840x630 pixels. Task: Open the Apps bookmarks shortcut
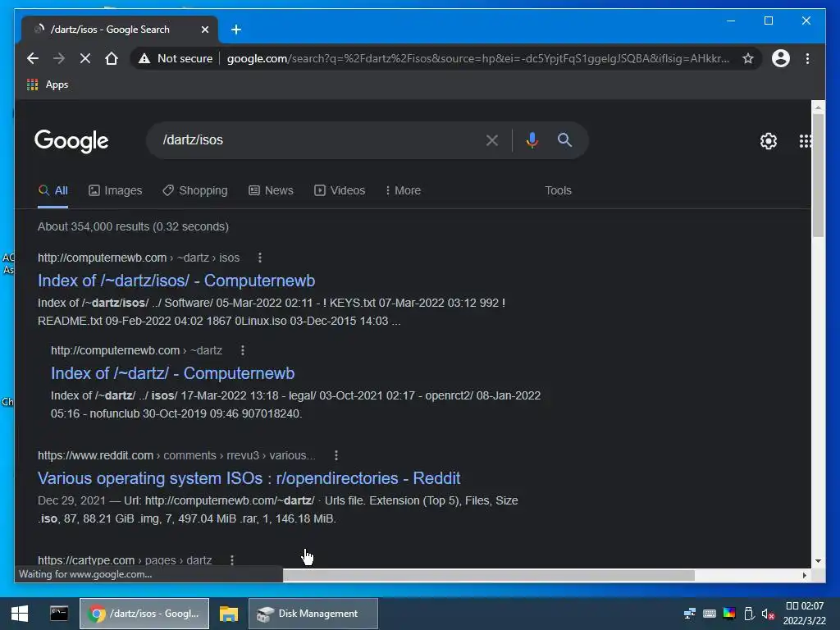(x=48, y=84)
